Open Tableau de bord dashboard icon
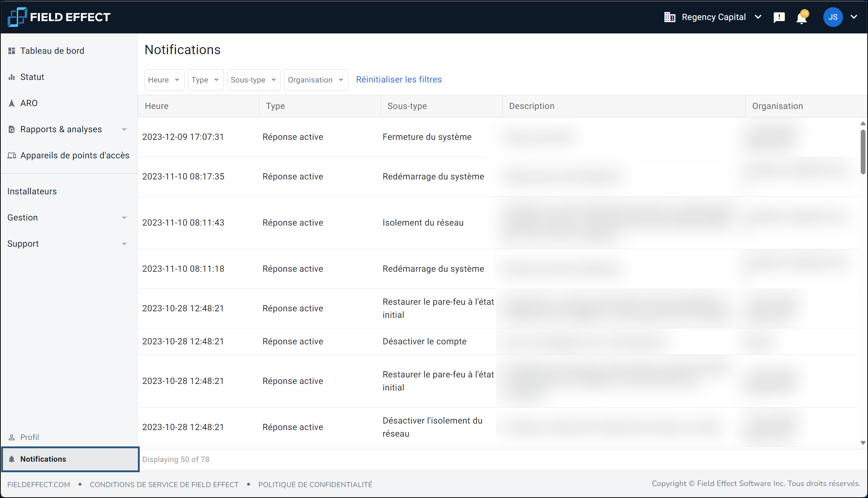 pos(12,51)
